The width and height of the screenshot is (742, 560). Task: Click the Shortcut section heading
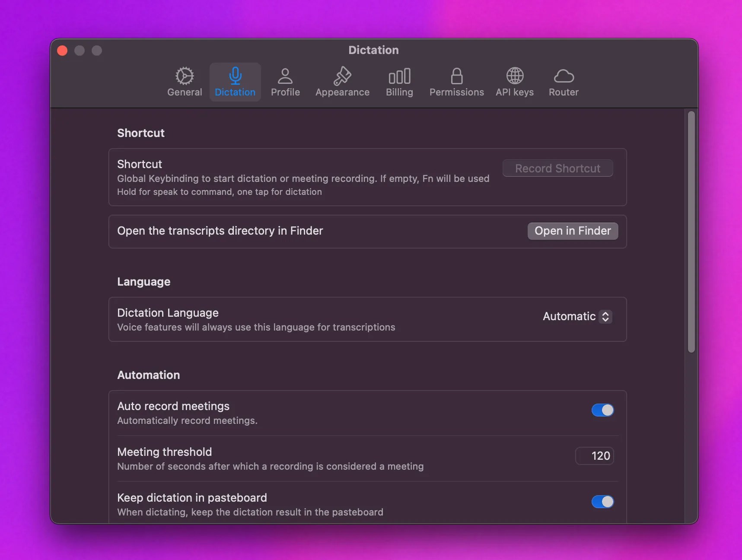(x=141, y=133)
